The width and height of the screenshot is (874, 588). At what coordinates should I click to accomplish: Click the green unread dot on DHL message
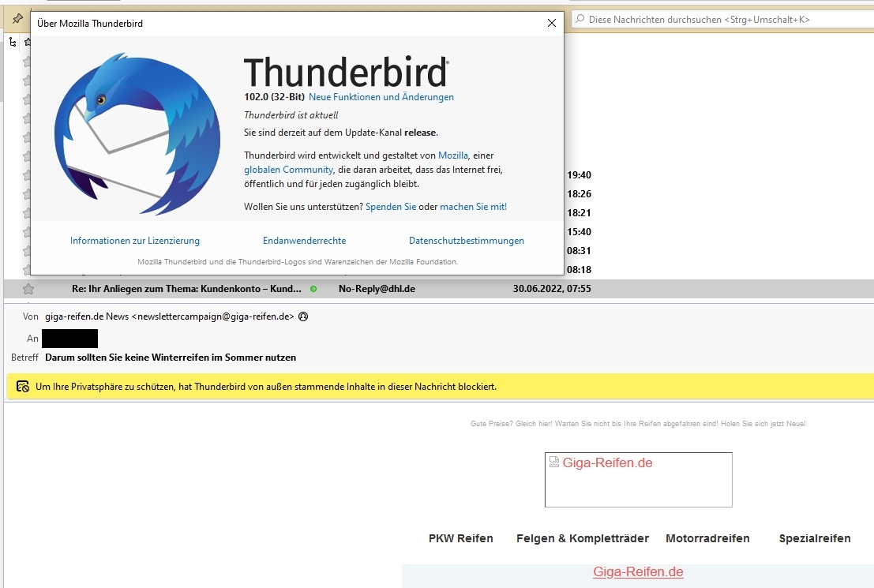click(313, 289)
